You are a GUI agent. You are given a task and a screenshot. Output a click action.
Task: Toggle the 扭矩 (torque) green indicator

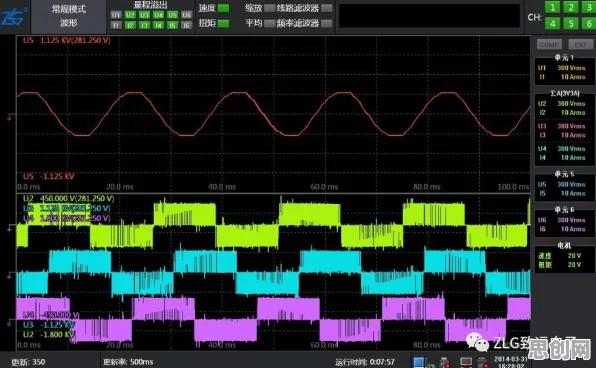click(x=224, y=24)
